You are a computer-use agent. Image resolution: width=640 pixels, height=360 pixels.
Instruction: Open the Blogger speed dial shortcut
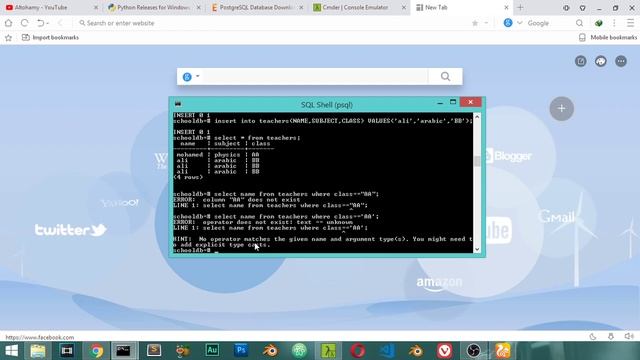(509, 156)
